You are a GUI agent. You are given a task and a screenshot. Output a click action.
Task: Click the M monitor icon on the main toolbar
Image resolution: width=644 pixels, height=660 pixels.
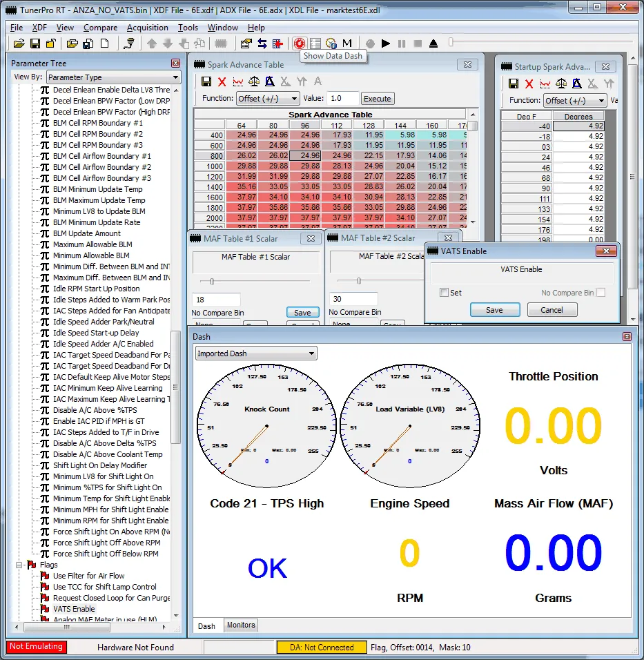[x=347, y=43]
